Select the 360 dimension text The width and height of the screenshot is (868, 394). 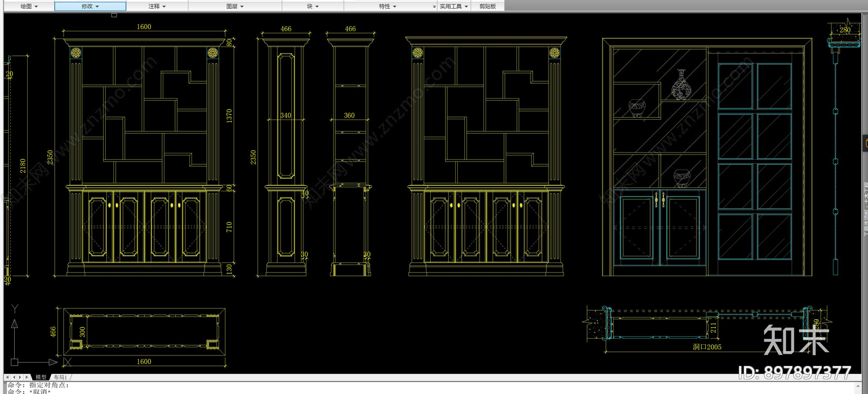pos(349,115)
